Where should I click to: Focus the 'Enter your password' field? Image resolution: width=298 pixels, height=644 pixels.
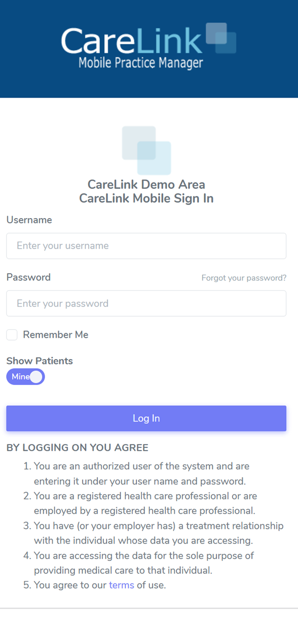[x=146, y=303]
